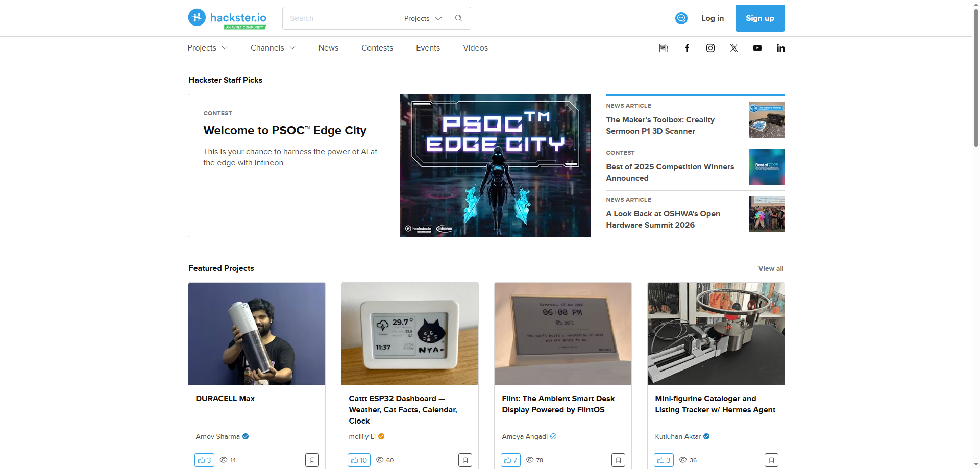
Task: Bookmark the Cattt ESP32 Dashboard project
Action: pos(465,460)
